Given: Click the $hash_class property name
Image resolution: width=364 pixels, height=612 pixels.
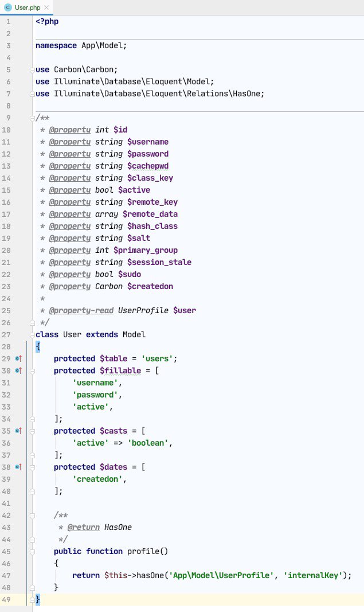Looking at the screenshot, I should pos(152,226).
